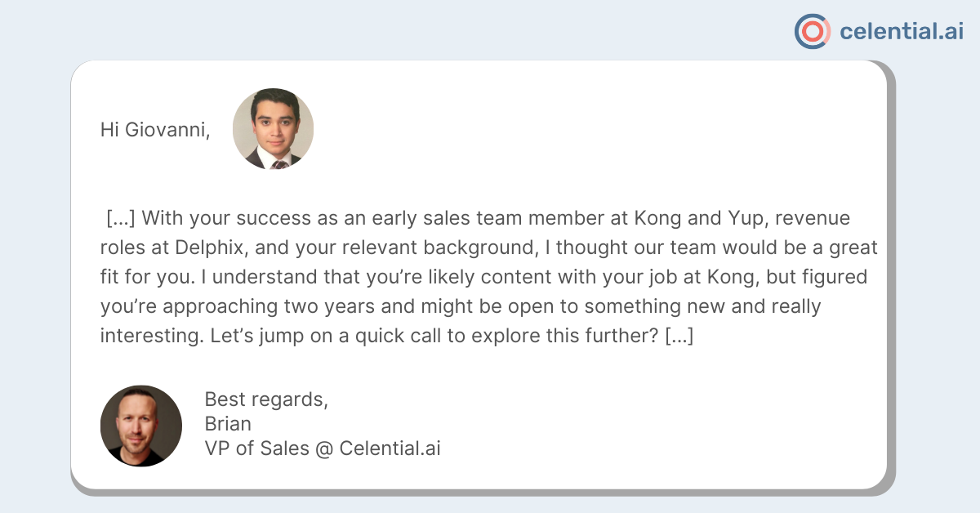Click the word "Delphix" in the message
Screen dimensions: 980x513
(x=209, y=248)
